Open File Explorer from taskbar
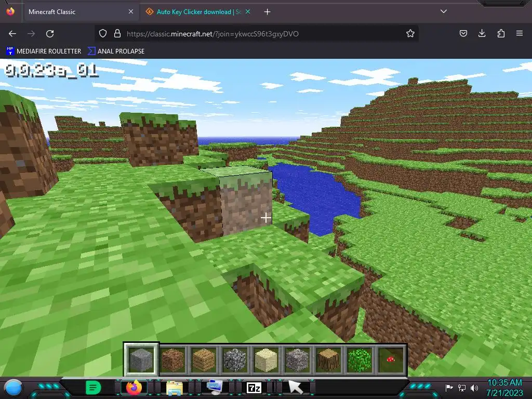The image size is (532, 399). point(175,388)
